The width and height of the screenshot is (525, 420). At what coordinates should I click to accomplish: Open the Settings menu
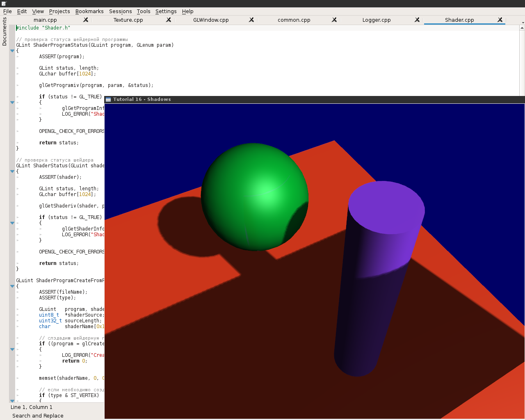[166, 11]
